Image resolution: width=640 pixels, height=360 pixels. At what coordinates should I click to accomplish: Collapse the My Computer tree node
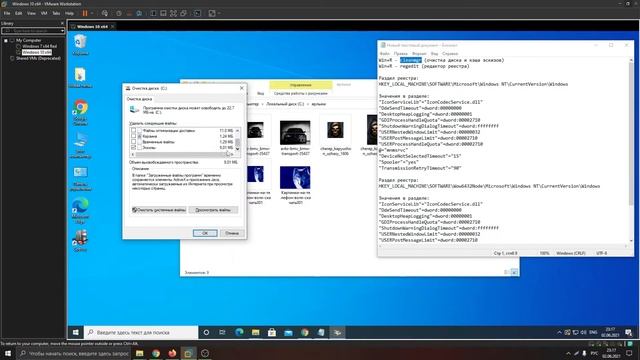click(6, 40)
